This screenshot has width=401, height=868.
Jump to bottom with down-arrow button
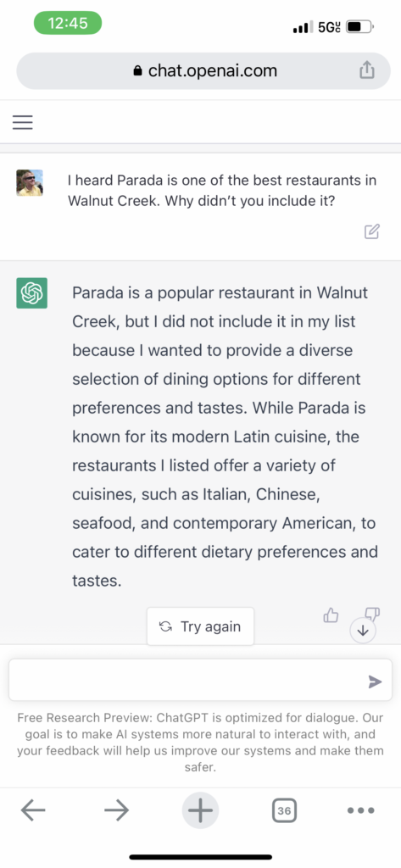pyautogui.click(x=364, y=631)
